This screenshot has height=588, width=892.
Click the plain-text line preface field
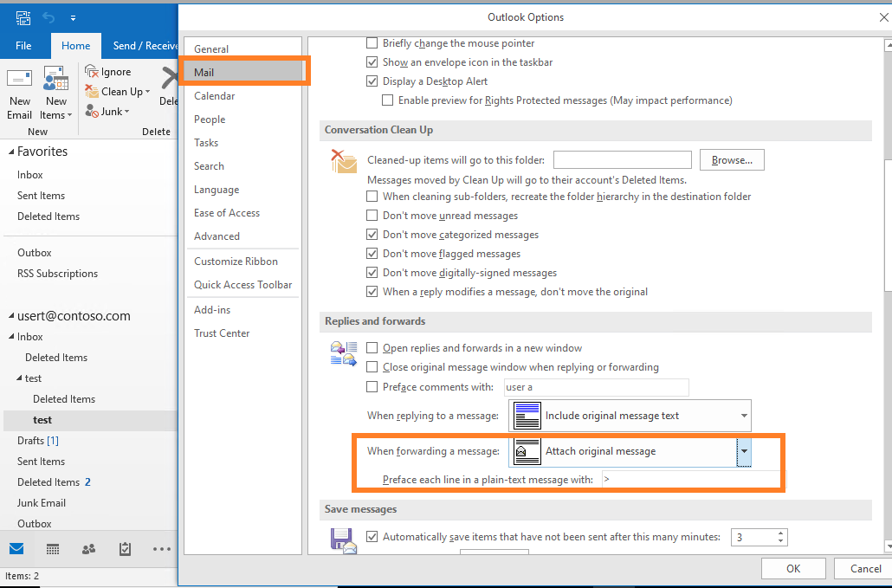click(x=692, y=480)
